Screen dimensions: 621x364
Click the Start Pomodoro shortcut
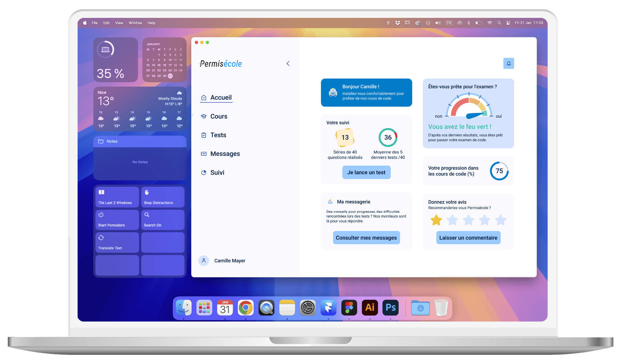(117, 220)
